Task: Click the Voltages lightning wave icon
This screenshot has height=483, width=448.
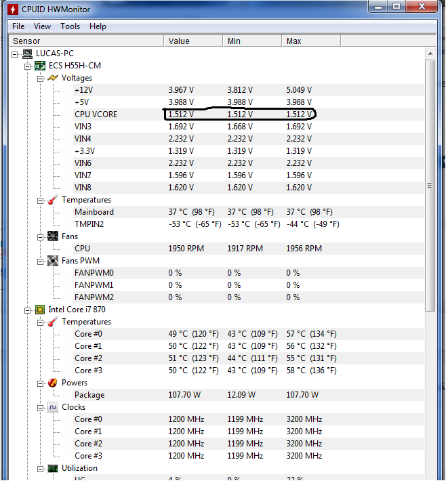Action: coord(53,78)
